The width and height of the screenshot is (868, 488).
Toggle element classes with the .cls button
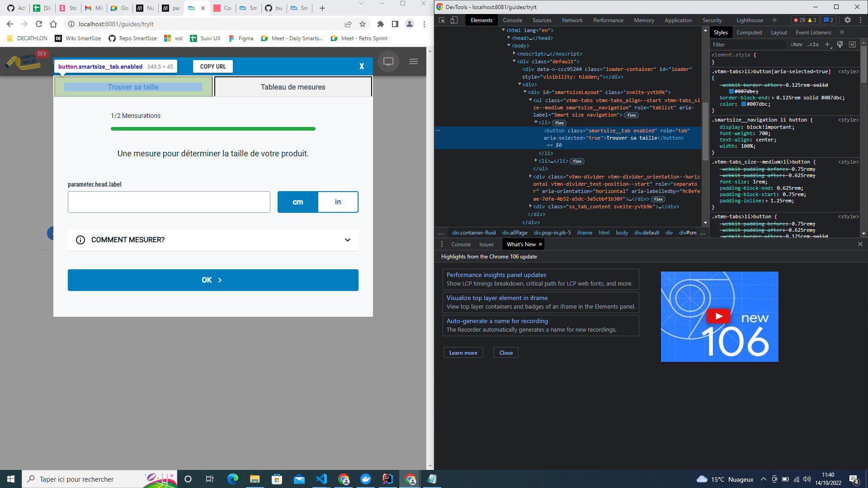coord(812,44)
